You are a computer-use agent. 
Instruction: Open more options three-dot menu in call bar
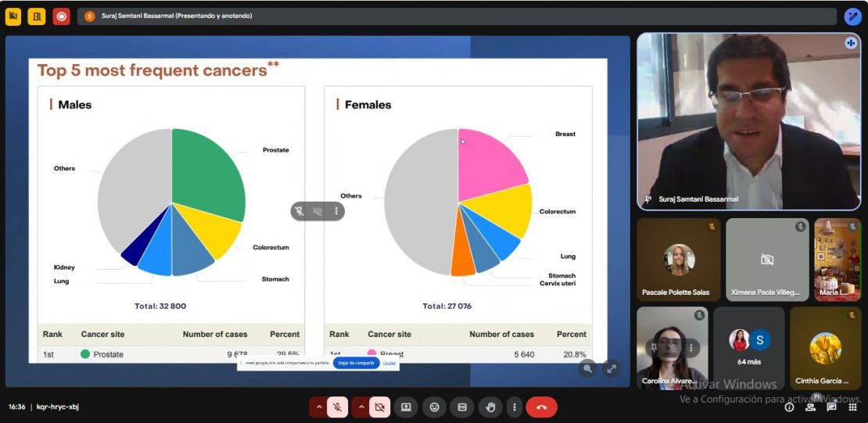(x=514, y=407)
